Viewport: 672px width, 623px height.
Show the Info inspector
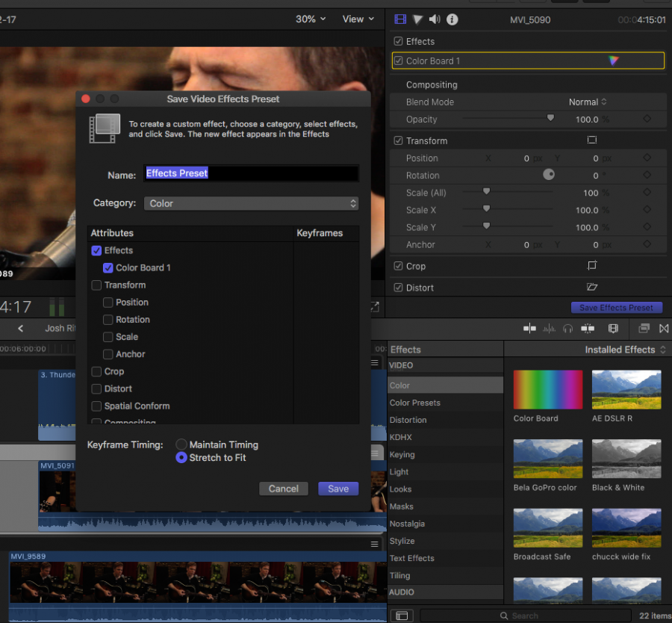point(452,19)
